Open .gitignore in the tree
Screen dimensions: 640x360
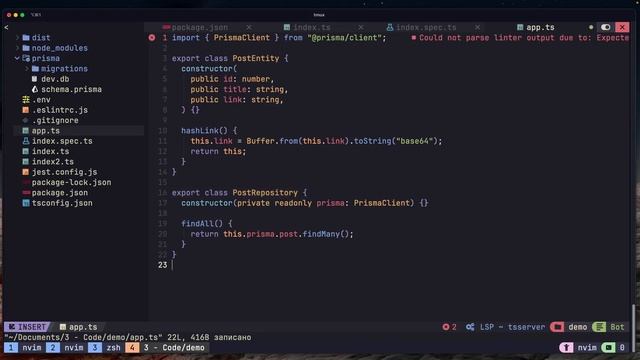click(x=55, y=120)
